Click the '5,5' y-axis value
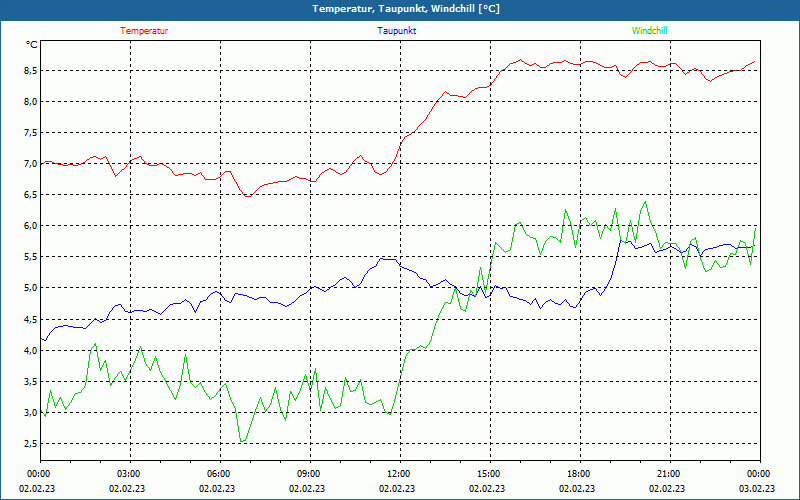The width and height of the screenshot is (800, 500). (31, 257)
